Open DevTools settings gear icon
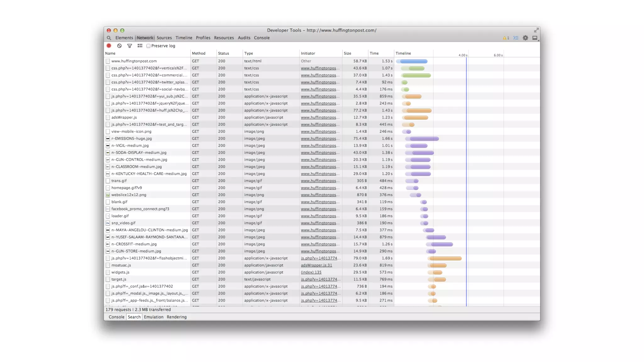The width and height of the screenshot is (644, 362). point(525,38)
